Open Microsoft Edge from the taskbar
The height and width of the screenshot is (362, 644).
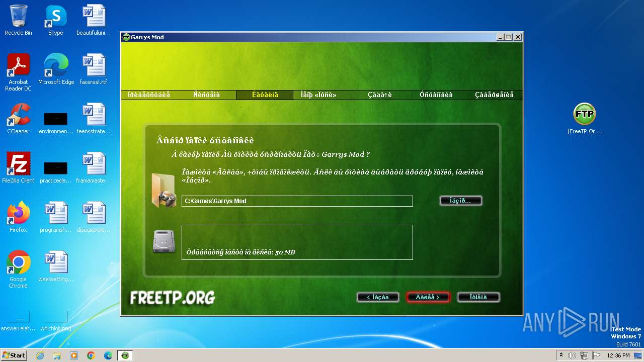[108, 355]
